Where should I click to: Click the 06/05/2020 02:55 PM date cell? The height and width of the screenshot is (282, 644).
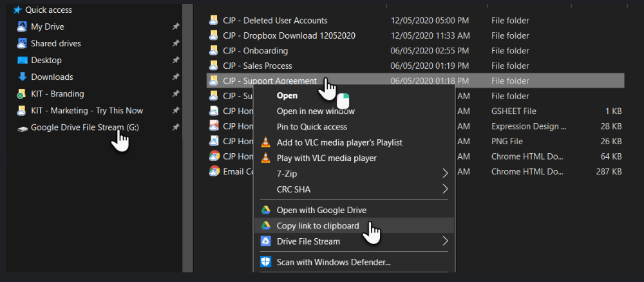point(430,51)
